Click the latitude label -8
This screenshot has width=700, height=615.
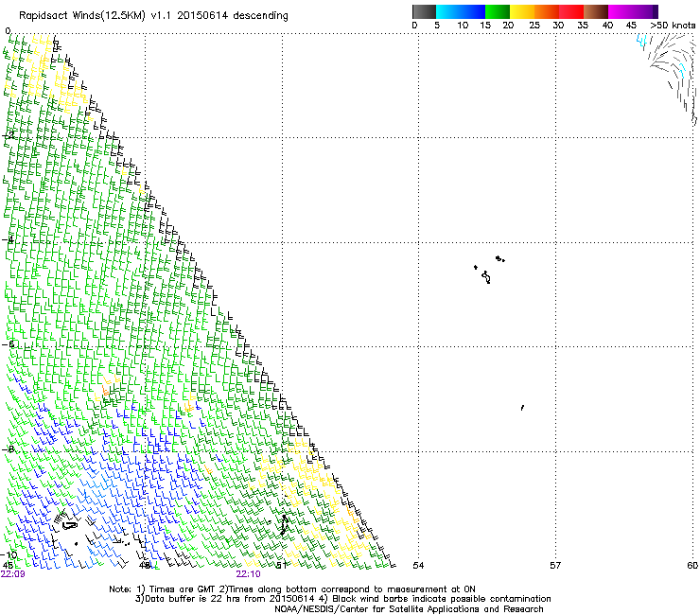coord(9,449)
